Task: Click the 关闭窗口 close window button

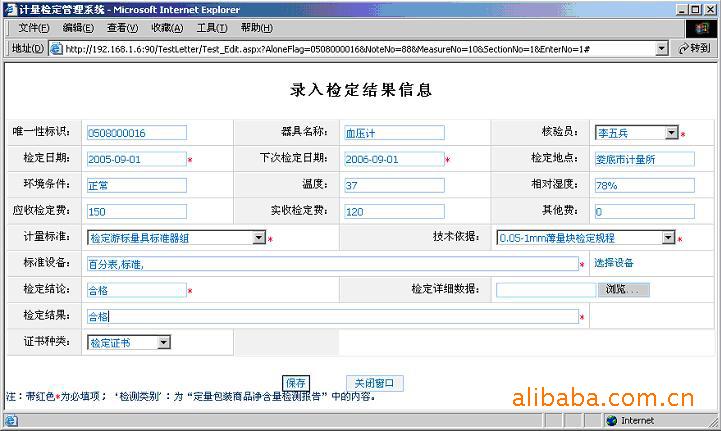Action: (375, 383)
